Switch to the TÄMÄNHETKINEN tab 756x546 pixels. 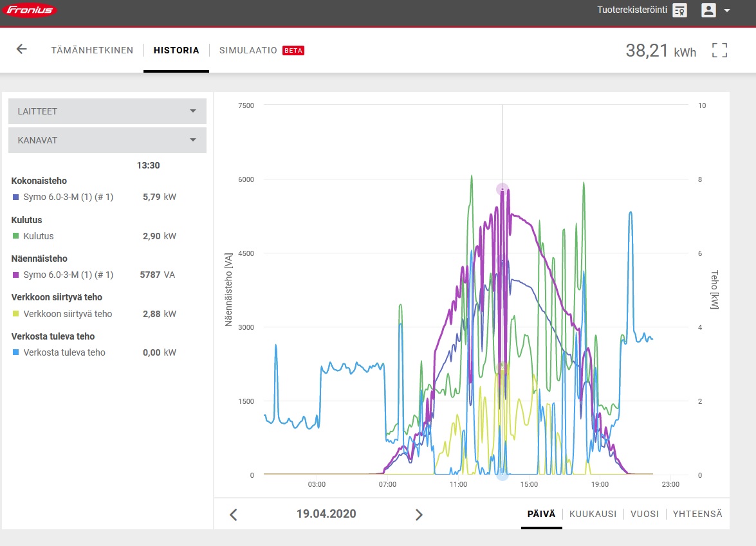(x=92, y=50)
